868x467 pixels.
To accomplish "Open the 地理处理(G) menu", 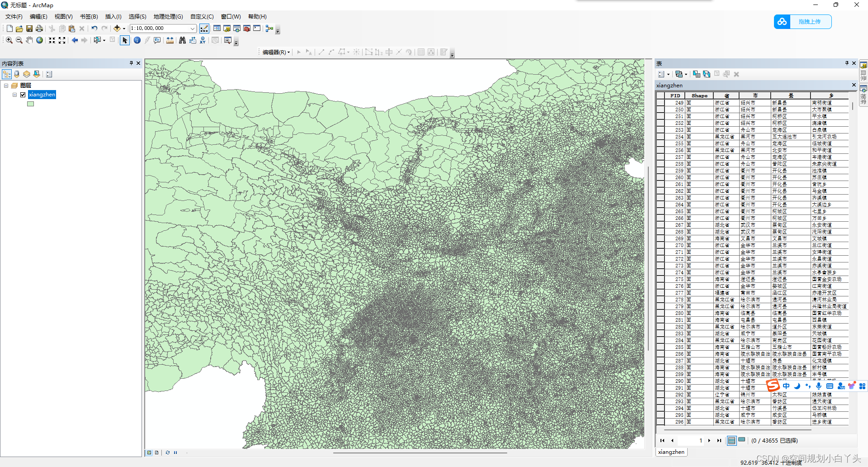I will (x=168, y=17).
